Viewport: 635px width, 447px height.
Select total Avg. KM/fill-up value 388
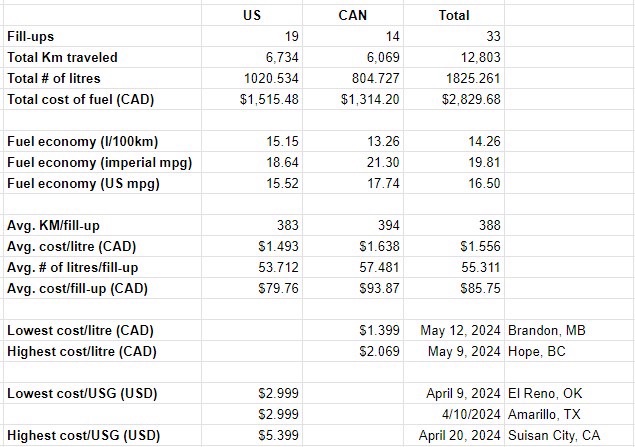(454, 226)
